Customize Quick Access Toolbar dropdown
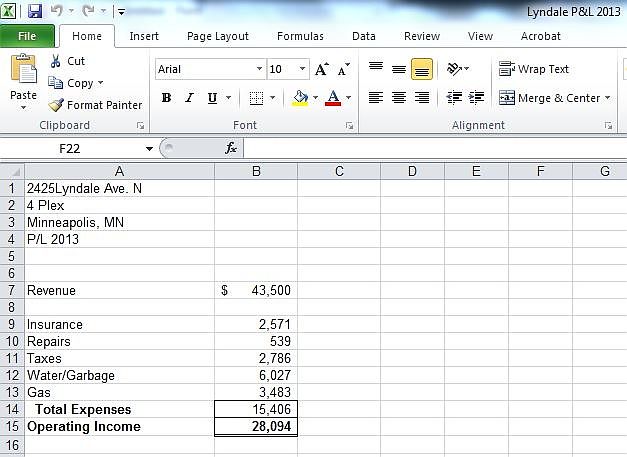Viewport: 627px width, 457px height. click(121, 12)
